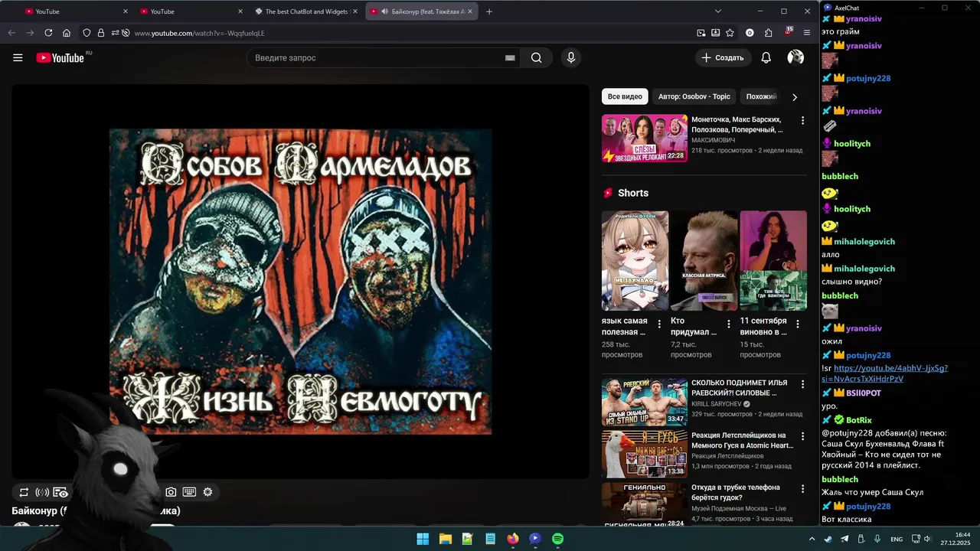This screenshot has width=980, height=551.
Task: Open options for СКОЛЬКО ПОДНИМЕТ ИЛЬЯ РАЕВСКИЙ video
Action: (x=802, y=384)
